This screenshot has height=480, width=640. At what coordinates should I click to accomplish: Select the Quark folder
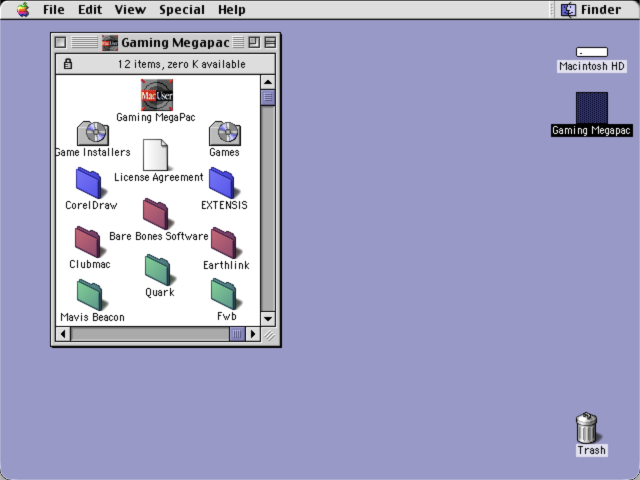click(158, 270)
